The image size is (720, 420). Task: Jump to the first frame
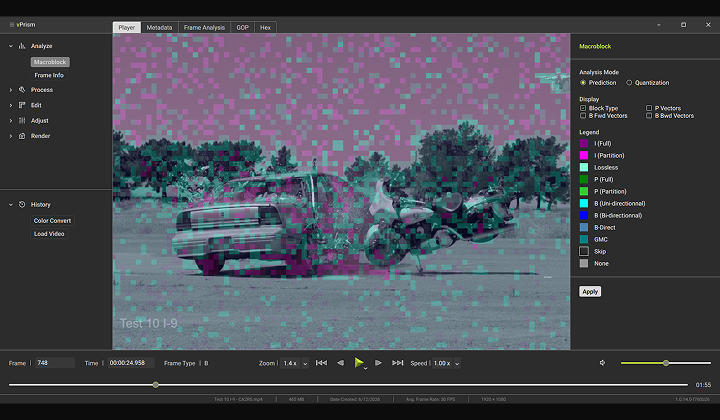click(x=321, y=363)
